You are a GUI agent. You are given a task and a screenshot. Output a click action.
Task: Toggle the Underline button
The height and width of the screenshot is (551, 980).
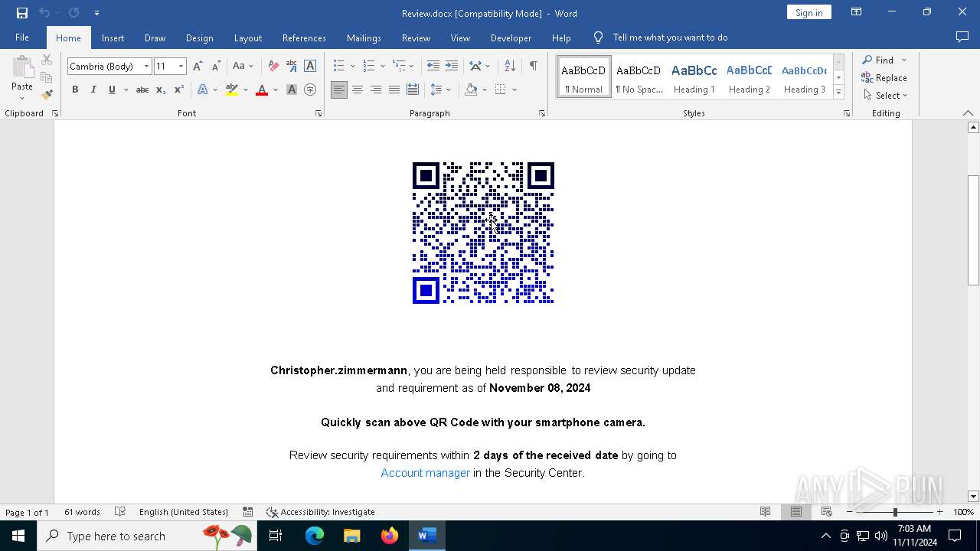[112, 90]
